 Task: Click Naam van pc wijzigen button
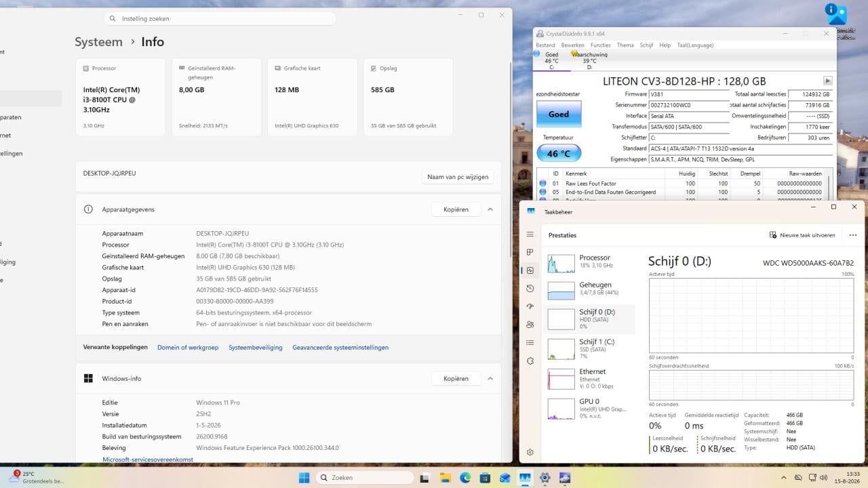(458, 177)
